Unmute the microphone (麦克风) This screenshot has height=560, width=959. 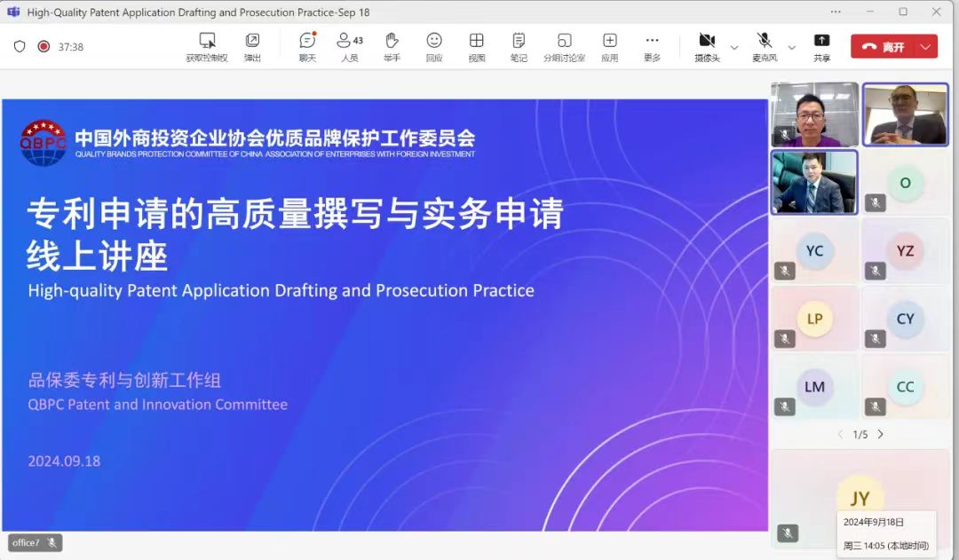(765, 46)
